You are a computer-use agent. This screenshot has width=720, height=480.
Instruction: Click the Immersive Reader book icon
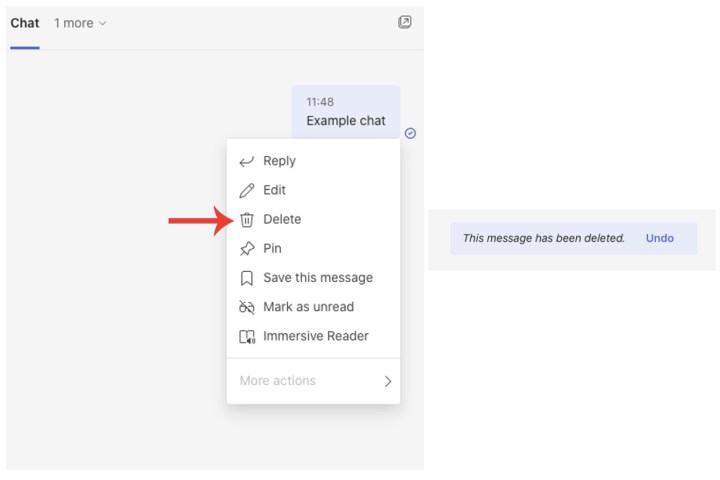(247, 337)
